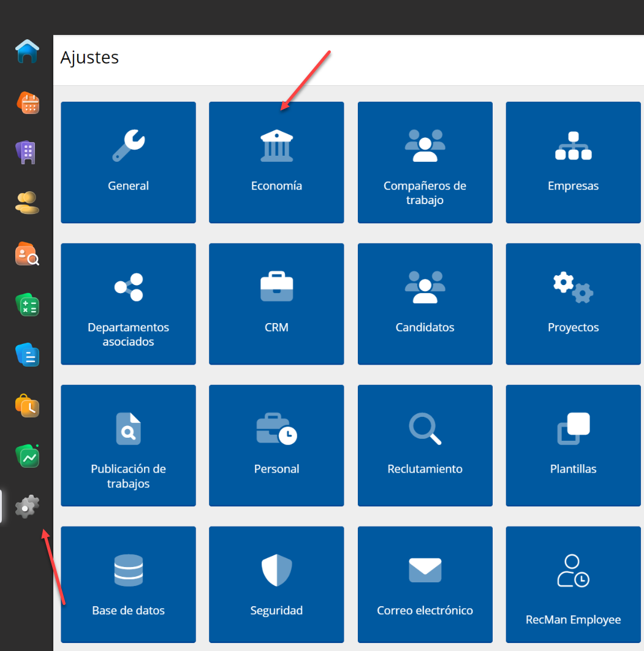The width and height of the screenshot is (644, 651).
Task: Click the orange person search sidebar icon
Action: 27,254
